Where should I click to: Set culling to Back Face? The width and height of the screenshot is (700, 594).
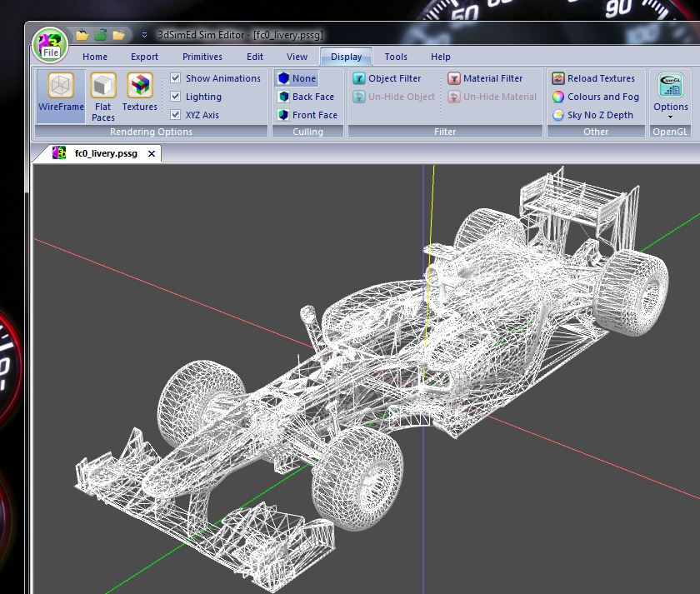tap(305, 97)
